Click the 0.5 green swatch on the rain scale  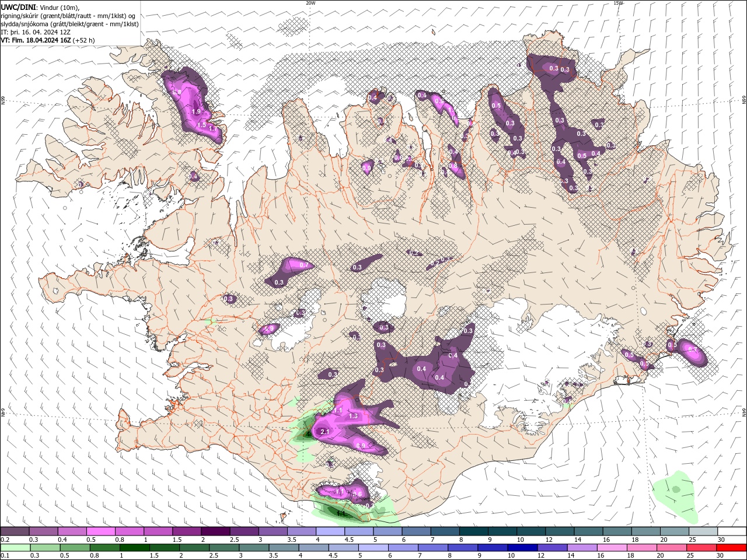click(x=75, y=547)
